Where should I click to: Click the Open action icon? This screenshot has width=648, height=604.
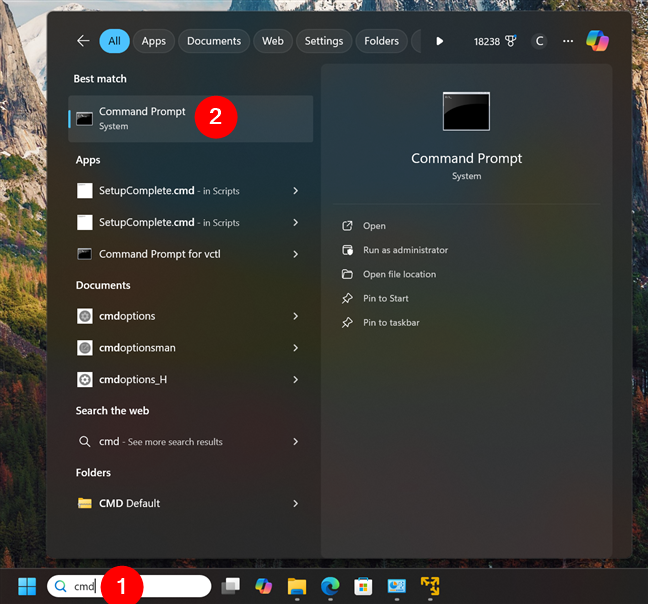tap(347, 226)
